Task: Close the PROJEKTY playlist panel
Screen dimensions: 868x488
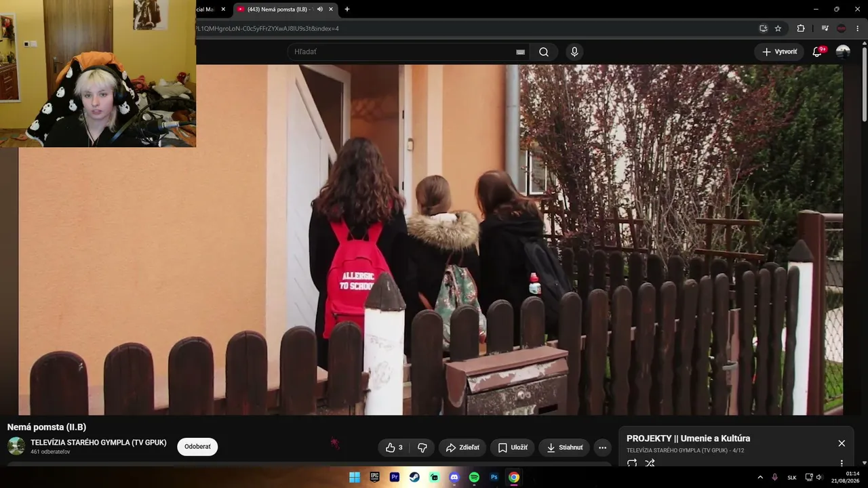Action: (842, 443)
